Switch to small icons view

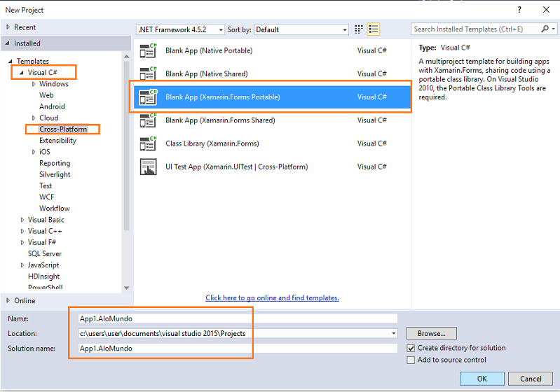coord(359,29)
